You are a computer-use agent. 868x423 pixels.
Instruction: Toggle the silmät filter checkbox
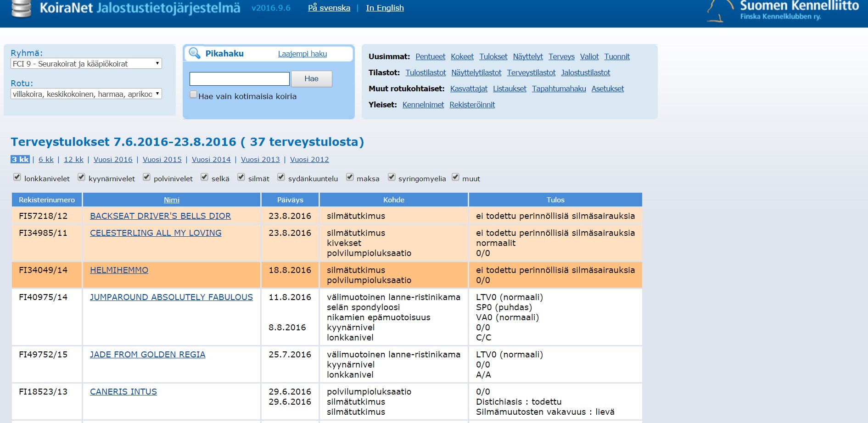241,177
